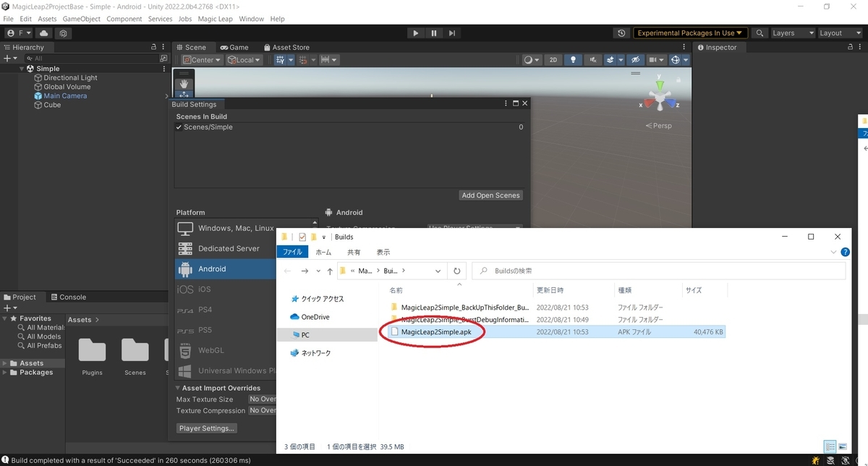Lock the Inspector panel

pyautogui.click(x=851, y=48)
